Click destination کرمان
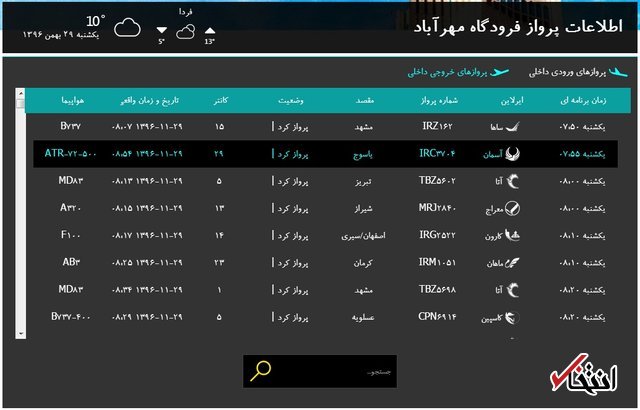 363,263
